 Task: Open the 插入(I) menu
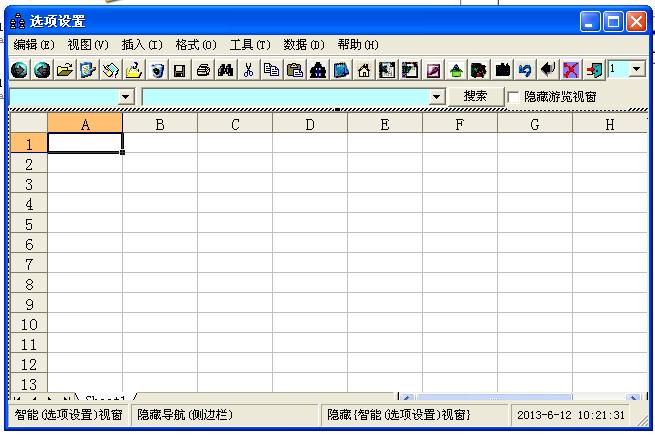142,44
